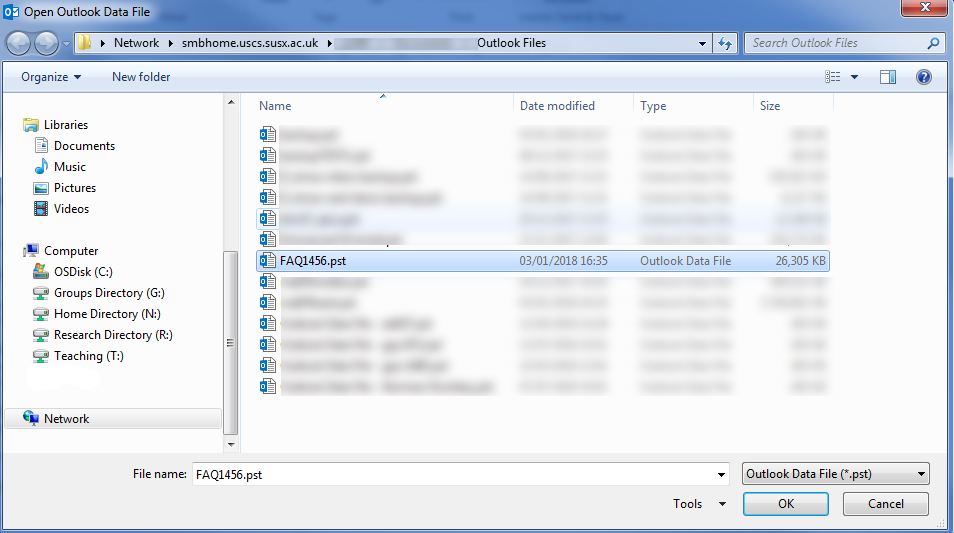Click the Videos filmstrip icon

[41, 209]
